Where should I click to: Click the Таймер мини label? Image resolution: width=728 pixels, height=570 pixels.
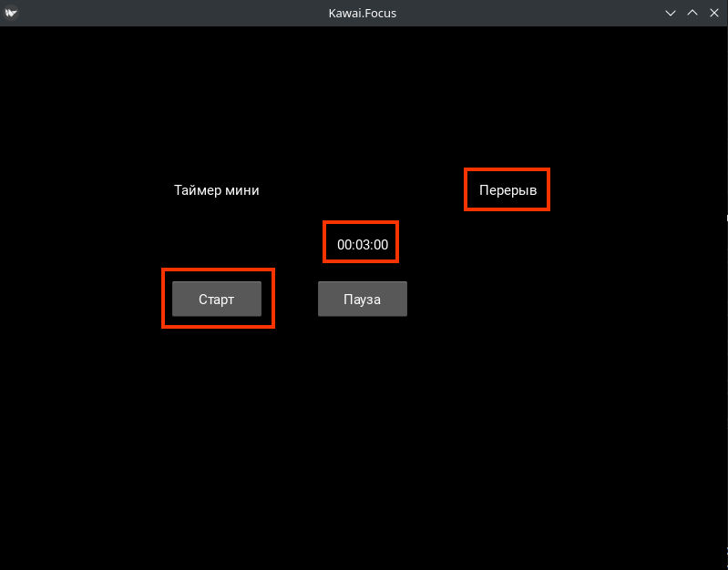point(217,190)
